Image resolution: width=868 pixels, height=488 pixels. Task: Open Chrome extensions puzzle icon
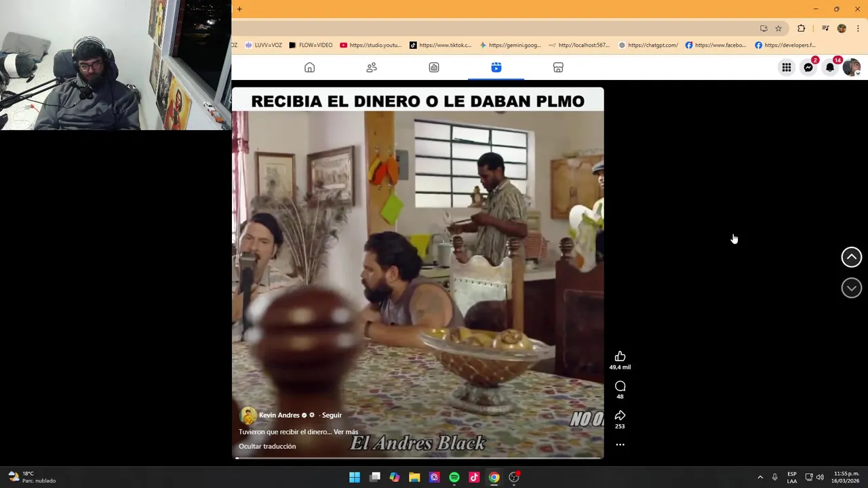[x=802, y=28]
